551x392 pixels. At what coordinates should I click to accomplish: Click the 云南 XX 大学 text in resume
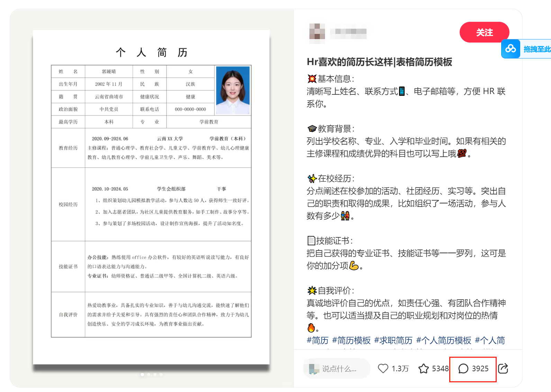[x=170, y=139]
